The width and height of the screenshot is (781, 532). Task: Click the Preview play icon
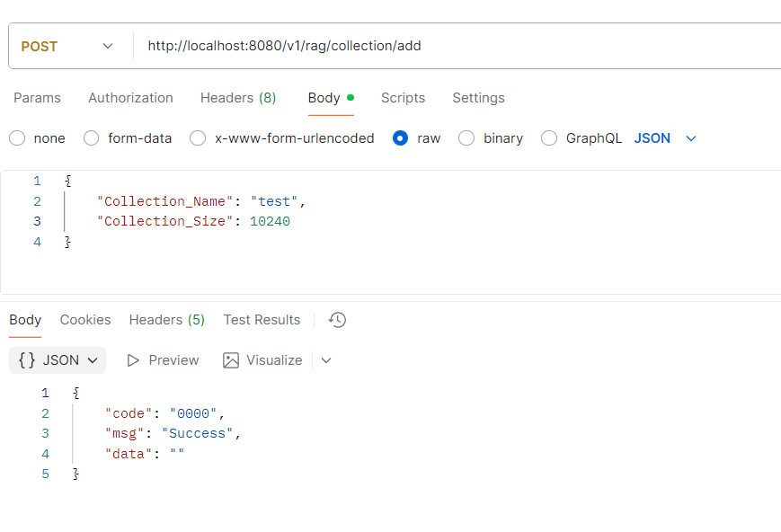pyautogui.click(x=134, y=360)
